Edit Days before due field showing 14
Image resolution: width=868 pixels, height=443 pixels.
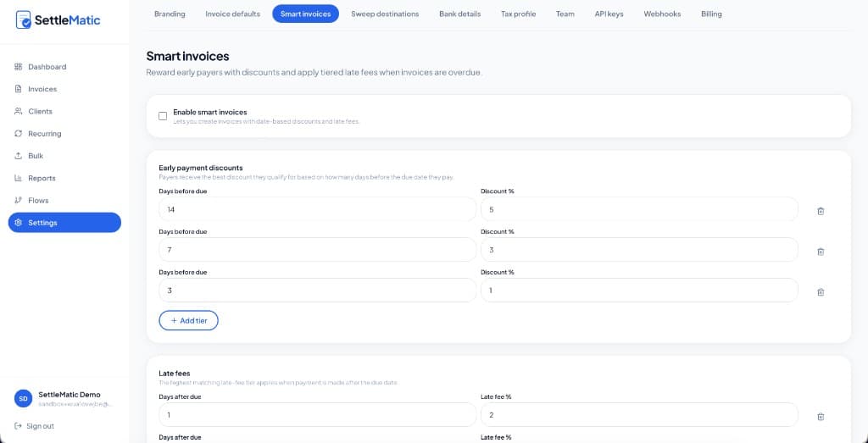(x=317, y=209)
